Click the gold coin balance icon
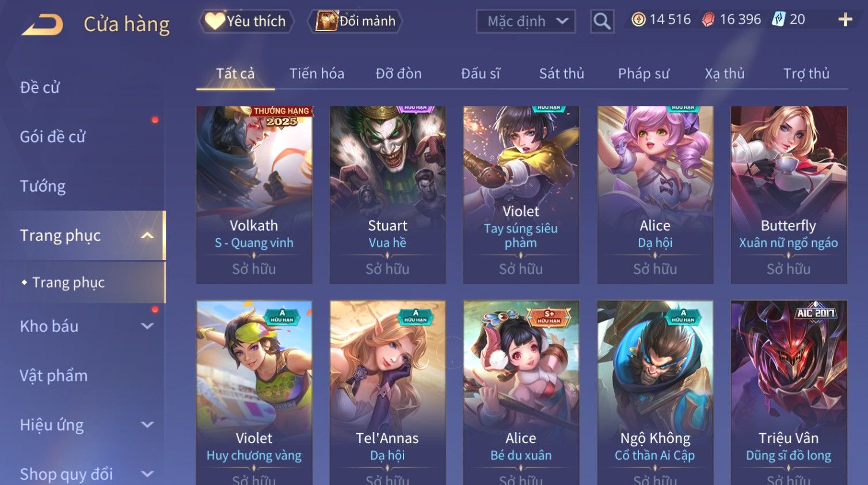 click(x=638, y=20)
